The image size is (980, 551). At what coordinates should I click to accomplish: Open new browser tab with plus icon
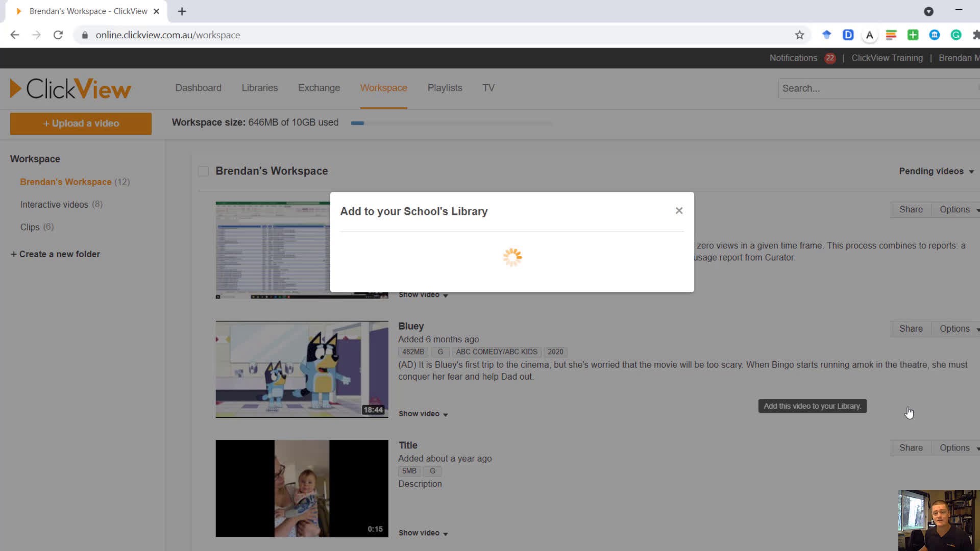point(182,11)
